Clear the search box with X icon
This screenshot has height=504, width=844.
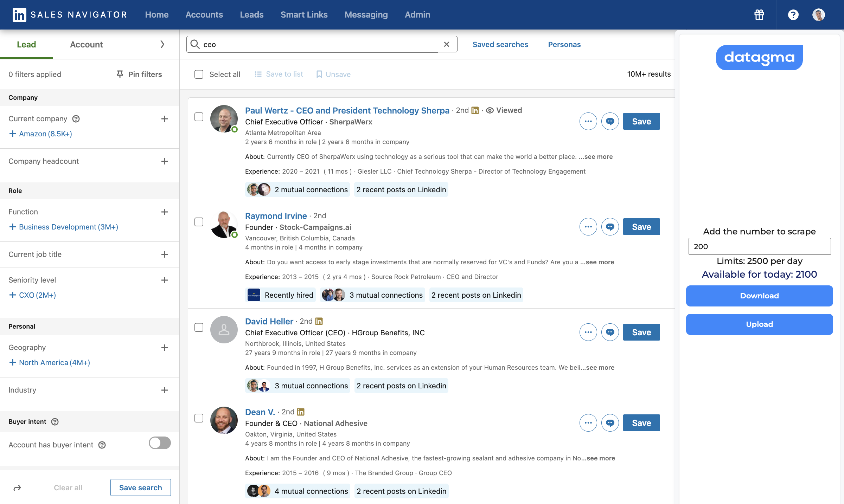click(x=447, y=44)
